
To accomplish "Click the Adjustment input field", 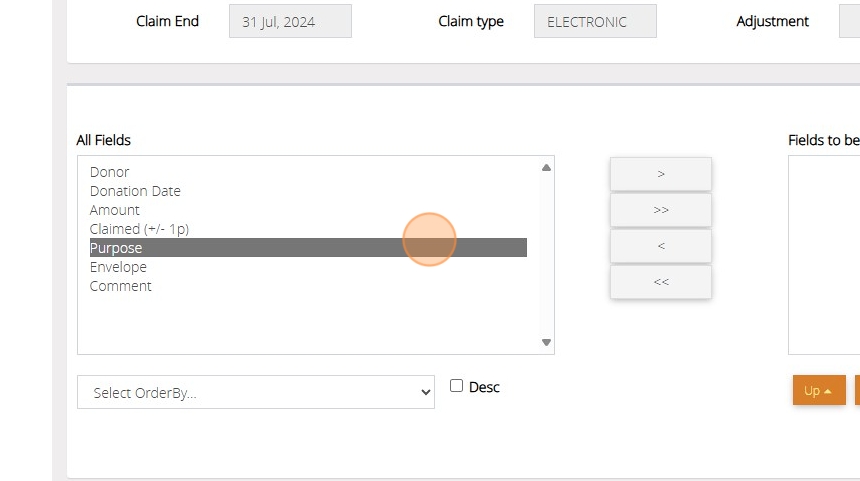I will 849,21.
